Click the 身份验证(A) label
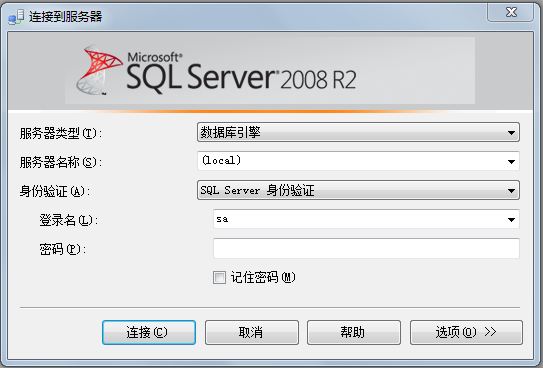 pos(54,191)
